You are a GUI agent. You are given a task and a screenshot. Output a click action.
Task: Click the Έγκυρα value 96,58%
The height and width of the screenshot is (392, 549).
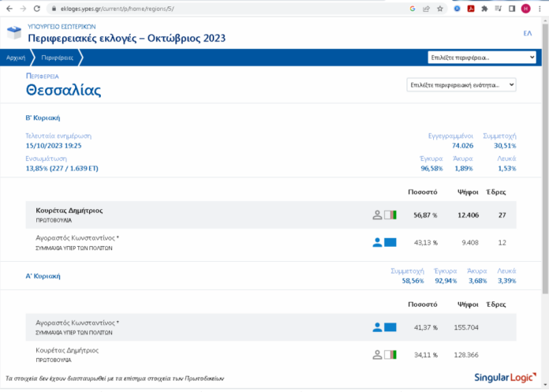431,168
